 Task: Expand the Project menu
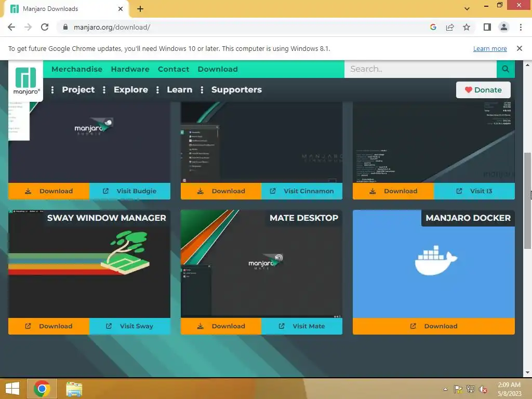[x=78, y=89]
